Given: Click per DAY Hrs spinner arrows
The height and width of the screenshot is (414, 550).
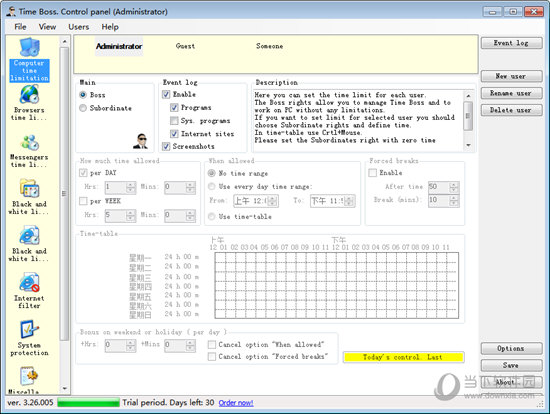Looking at the screenshot, I should tap(131, 187).
